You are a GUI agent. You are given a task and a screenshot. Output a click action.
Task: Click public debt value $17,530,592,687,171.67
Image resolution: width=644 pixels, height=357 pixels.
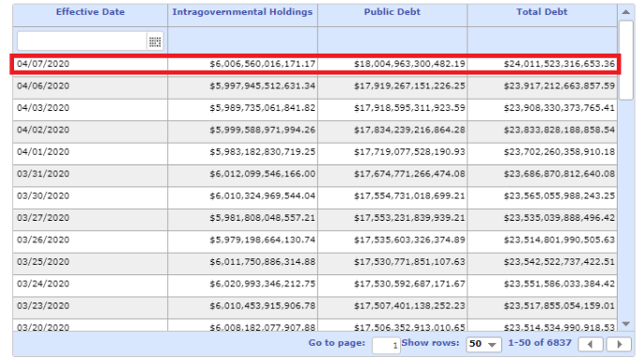409,284
